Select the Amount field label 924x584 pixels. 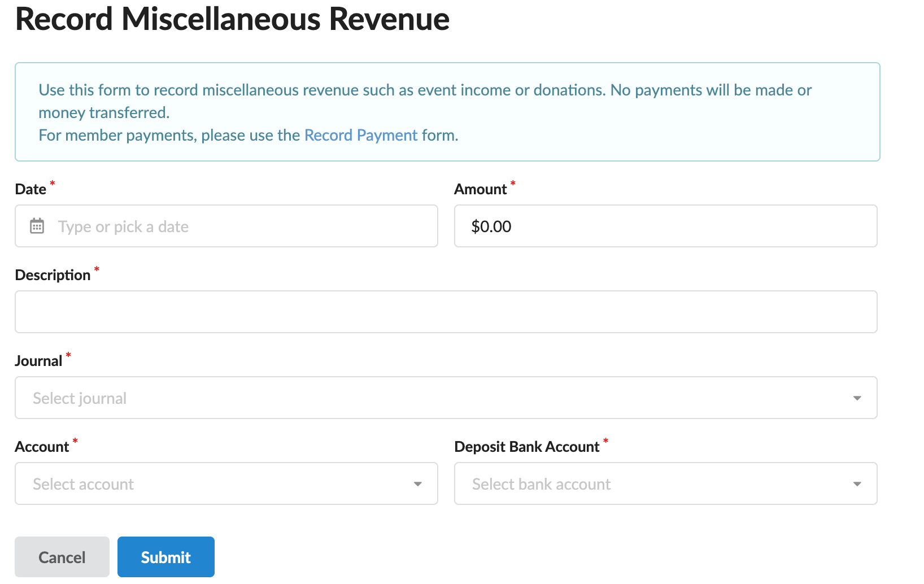(481, 189)
